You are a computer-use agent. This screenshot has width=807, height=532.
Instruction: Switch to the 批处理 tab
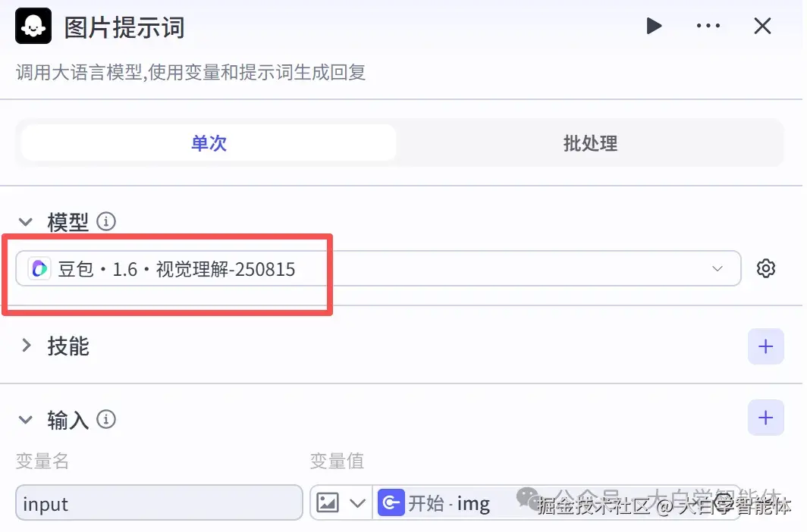coord(589,143)
